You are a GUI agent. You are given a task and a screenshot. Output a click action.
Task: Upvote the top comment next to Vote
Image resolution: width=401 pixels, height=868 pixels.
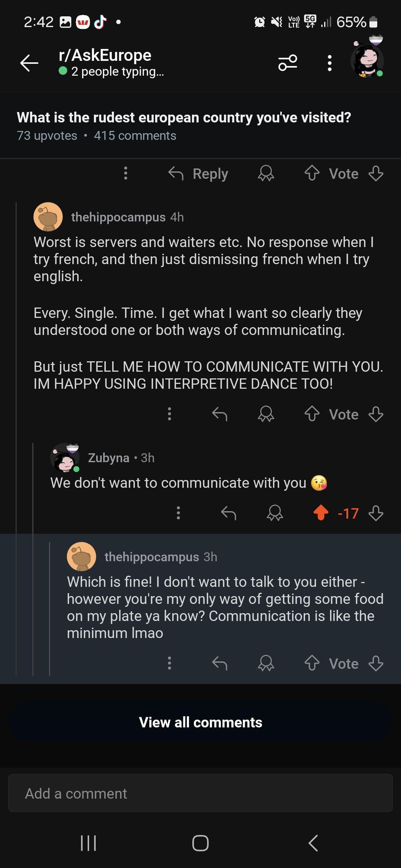click(x=312, y=173)
